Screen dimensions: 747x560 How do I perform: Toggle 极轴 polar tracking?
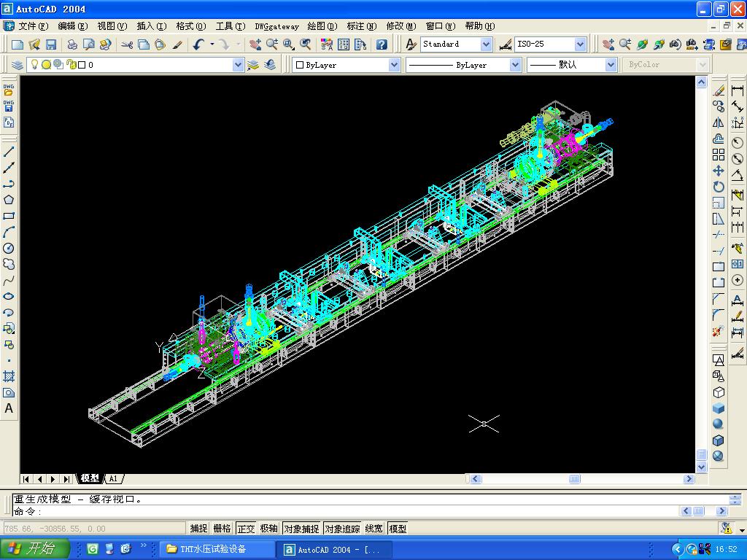click(269, 529)
